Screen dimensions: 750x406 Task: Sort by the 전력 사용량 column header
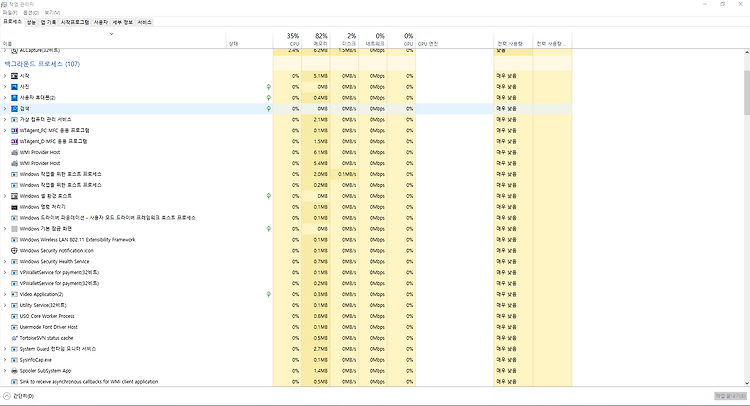point(513,40)
